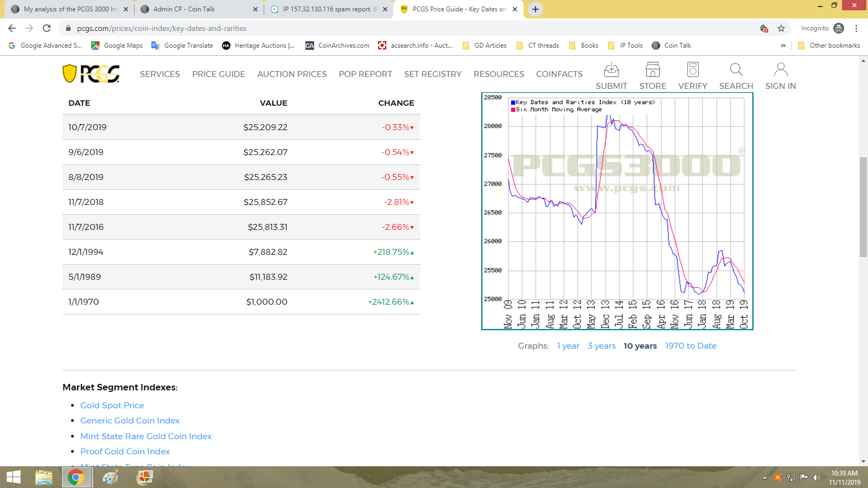Select the 12/1/1994 date cell
868x488 pixels.
[x=86, y=252]
